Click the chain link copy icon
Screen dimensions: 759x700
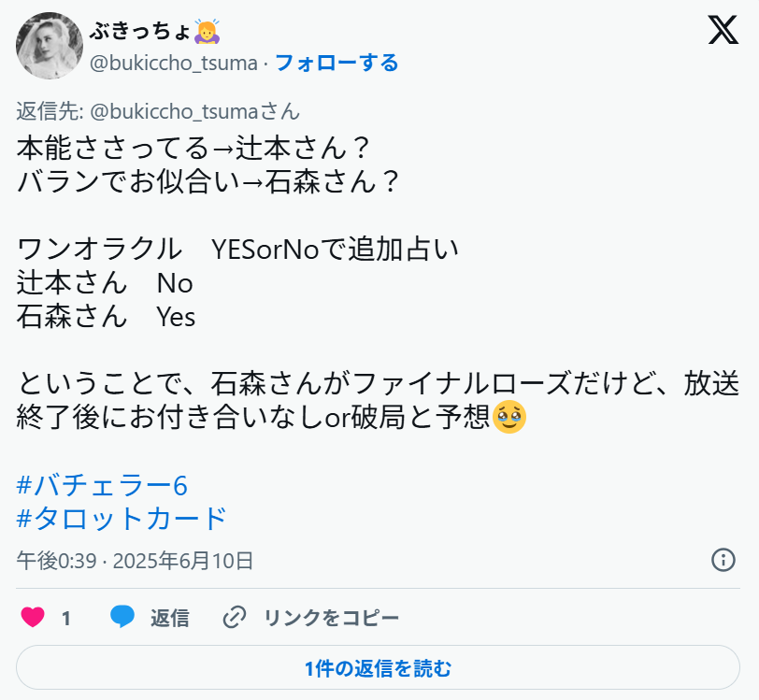pyautogui.click(x=234, y=617)
